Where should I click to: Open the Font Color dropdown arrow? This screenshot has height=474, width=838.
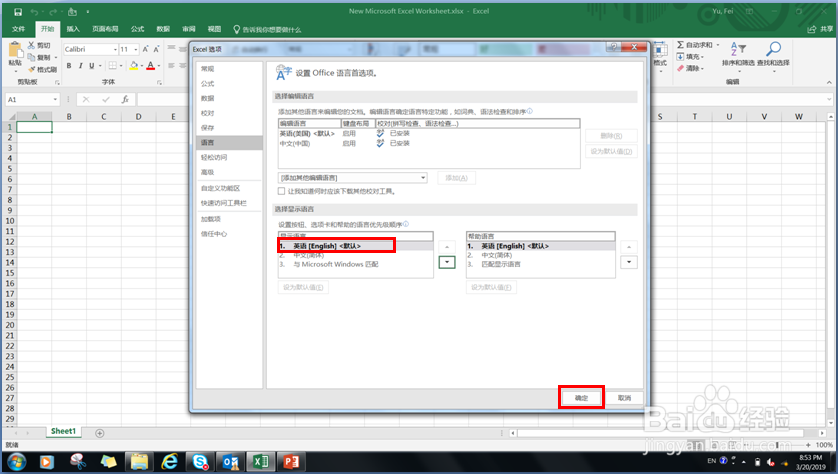(159, 66)
